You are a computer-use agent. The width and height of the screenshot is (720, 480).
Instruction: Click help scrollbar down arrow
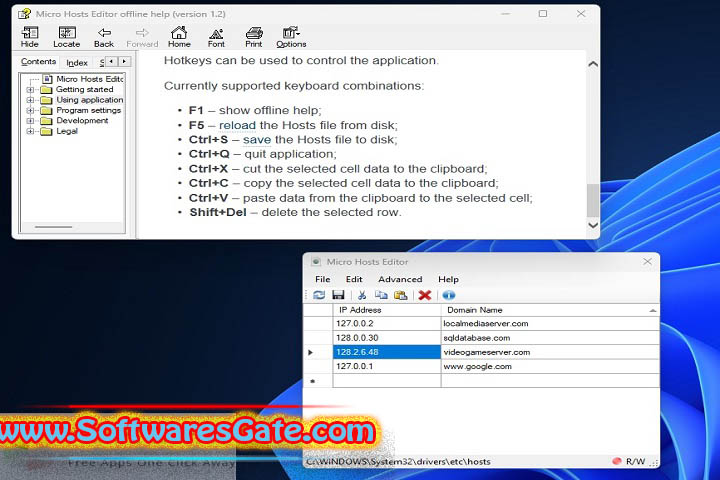[x=593, y=225]
